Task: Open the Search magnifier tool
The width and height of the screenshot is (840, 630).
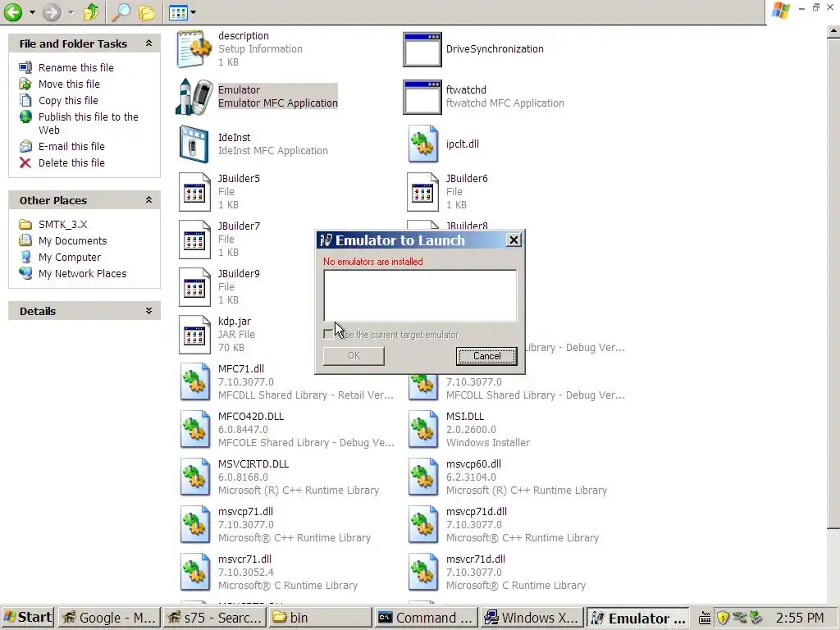Action: click(121, 11)
